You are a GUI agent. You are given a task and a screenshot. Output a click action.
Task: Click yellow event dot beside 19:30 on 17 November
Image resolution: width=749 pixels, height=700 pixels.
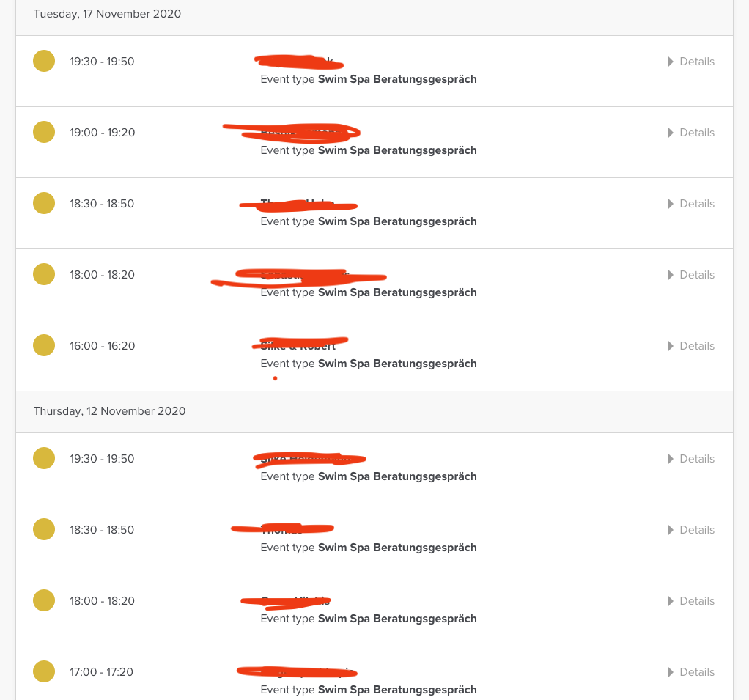[44, 61]
